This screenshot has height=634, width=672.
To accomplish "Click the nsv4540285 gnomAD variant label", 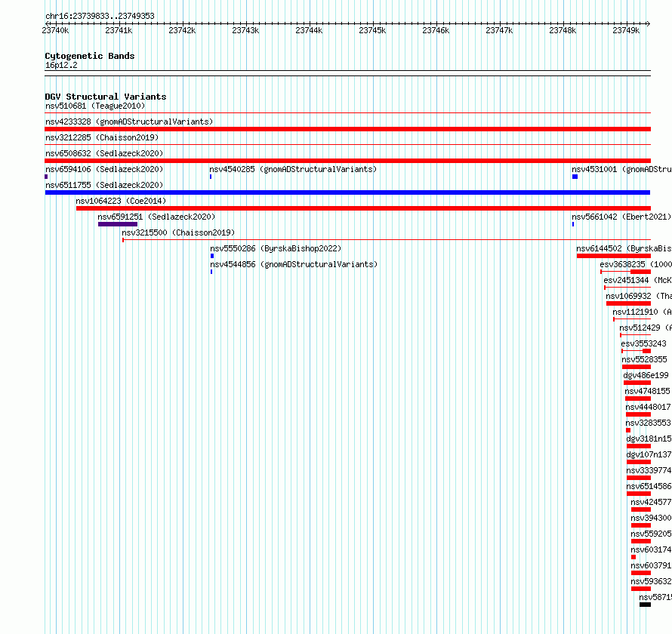I will coord(293,169).
